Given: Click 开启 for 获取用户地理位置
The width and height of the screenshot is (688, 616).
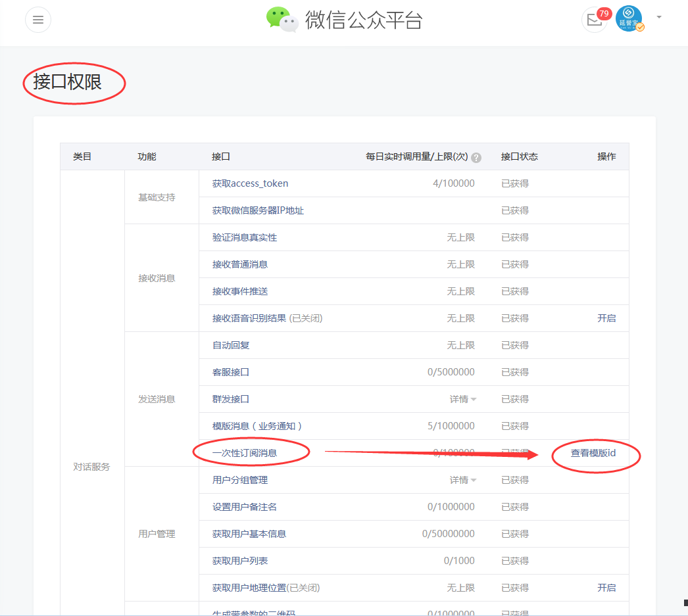Looking at the screenshot, I should 606,588.
